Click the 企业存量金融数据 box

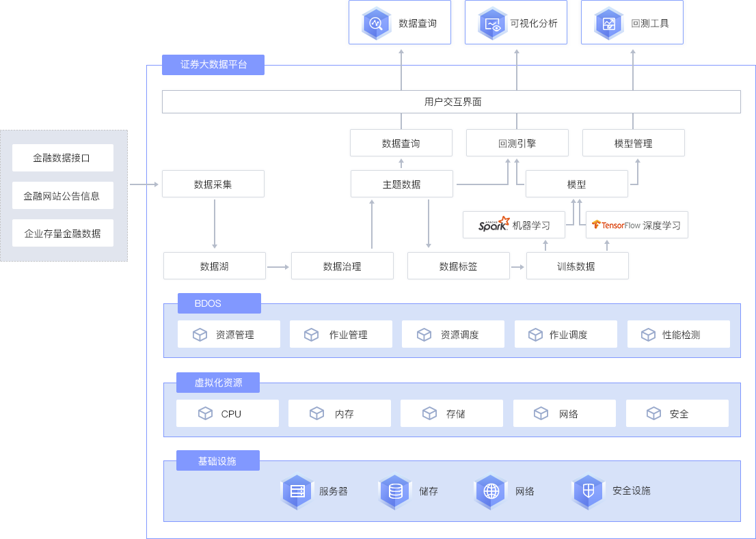(x=62, y=234)
